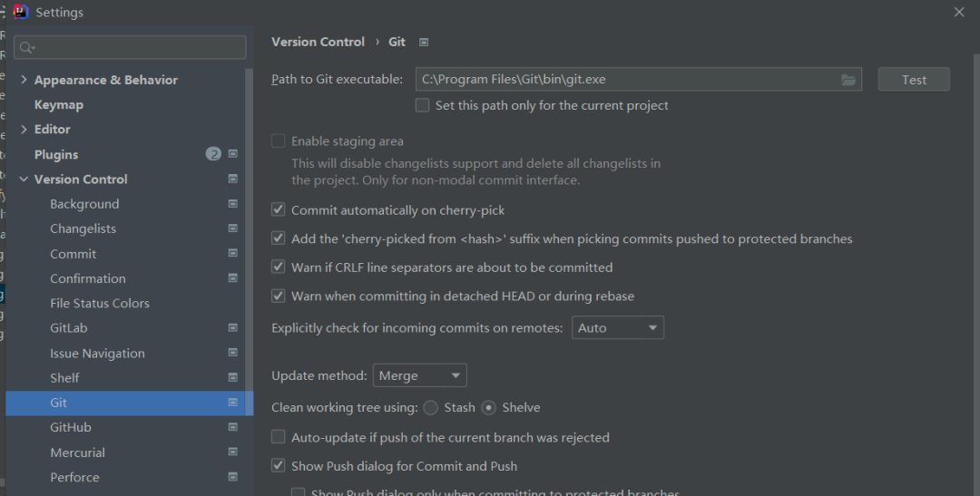980x496 pixels.
Task: Expand the Appearance & Behavior section
Action: (24, 80)
